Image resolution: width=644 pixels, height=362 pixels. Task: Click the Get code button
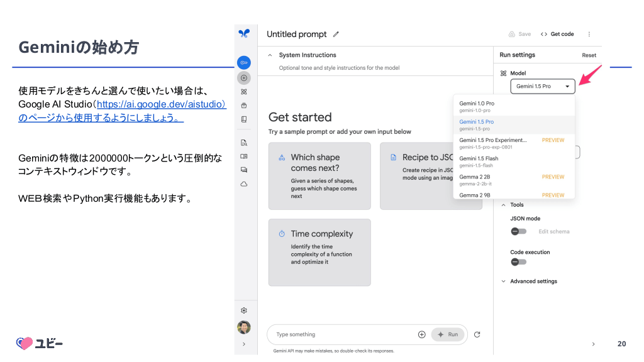coord(557,34)
